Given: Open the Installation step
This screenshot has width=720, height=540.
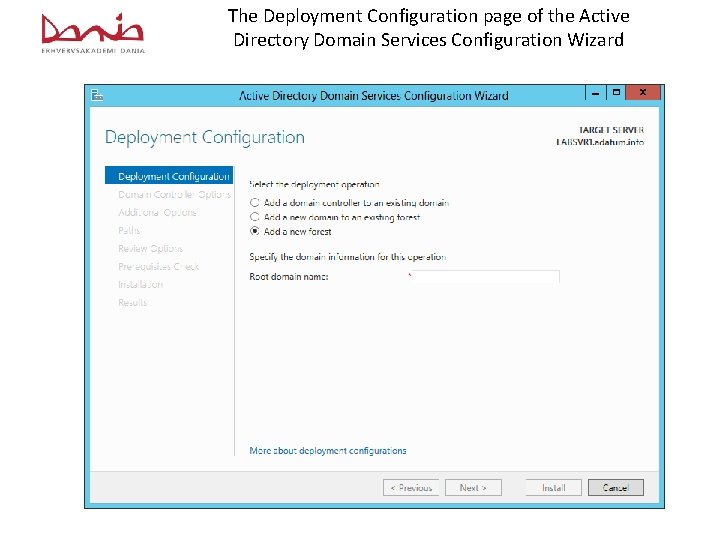Looking at the screenshot, I should point(141,284).
